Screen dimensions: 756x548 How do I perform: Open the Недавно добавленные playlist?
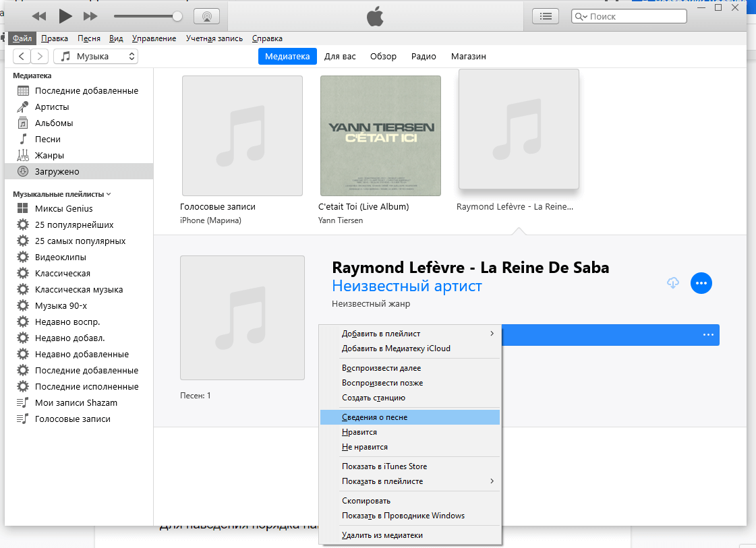click(x=79, y=355)
